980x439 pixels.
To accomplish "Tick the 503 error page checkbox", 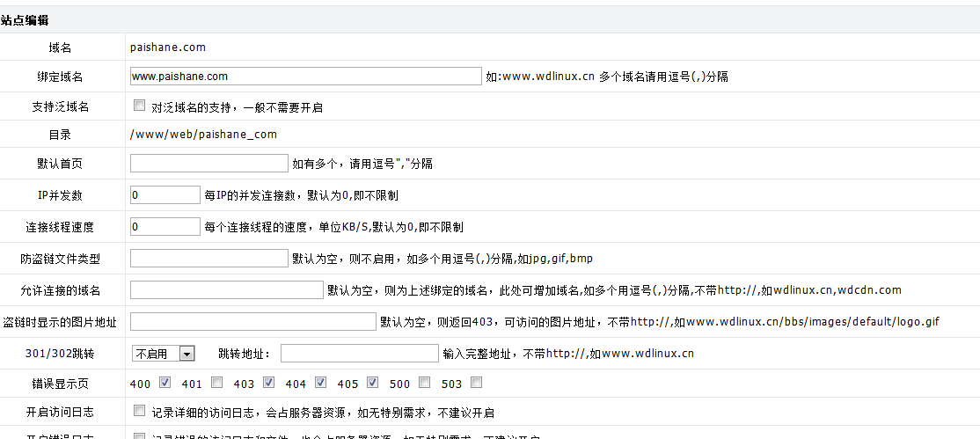I will coord(476,383).
